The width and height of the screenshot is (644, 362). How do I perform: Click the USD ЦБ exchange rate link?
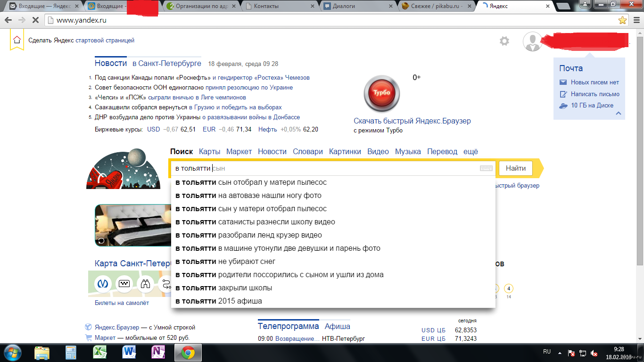(x=433, y=330)
